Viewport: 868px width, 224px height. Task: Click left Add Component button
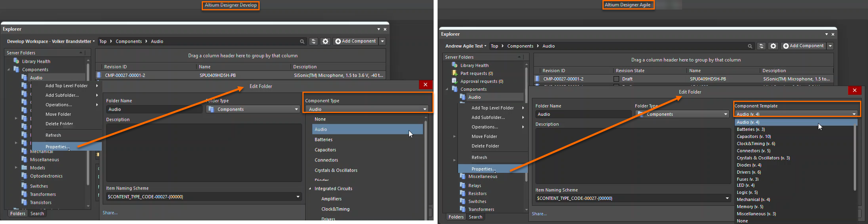356,41
